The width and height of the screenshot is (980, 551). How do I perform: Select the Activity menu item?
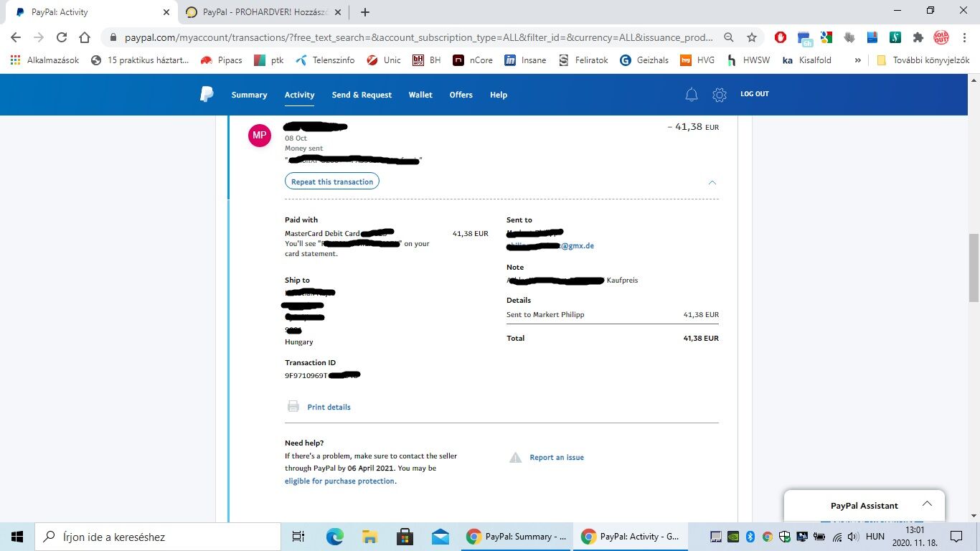pyautogui.click(x=299, y=95)
